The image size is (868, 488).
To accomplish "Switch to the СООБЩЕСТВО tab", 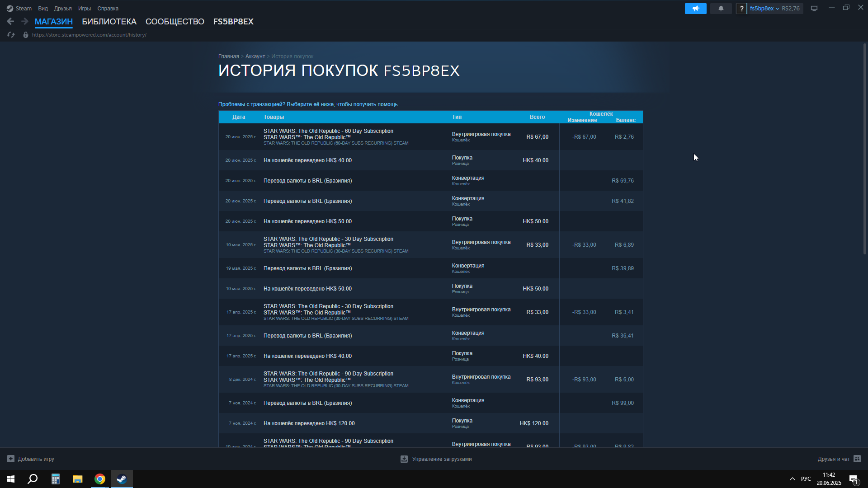I will click(x=175, y=22).
